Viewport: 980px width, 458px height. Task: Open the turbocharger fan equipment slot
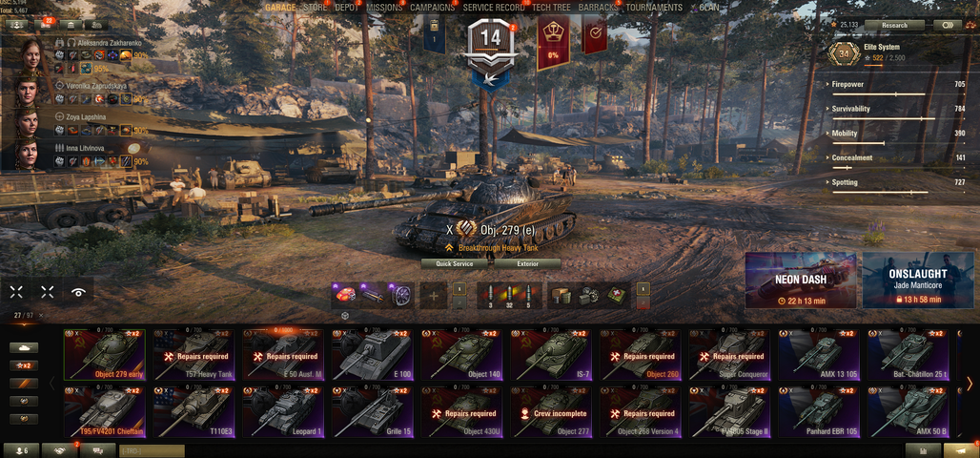click(400, 296)
